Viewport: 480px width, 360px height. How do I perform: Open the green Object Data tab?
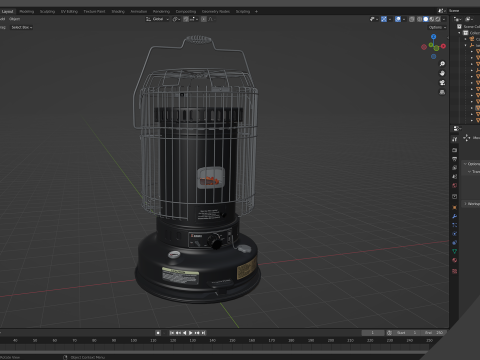[x=455, y=251]
